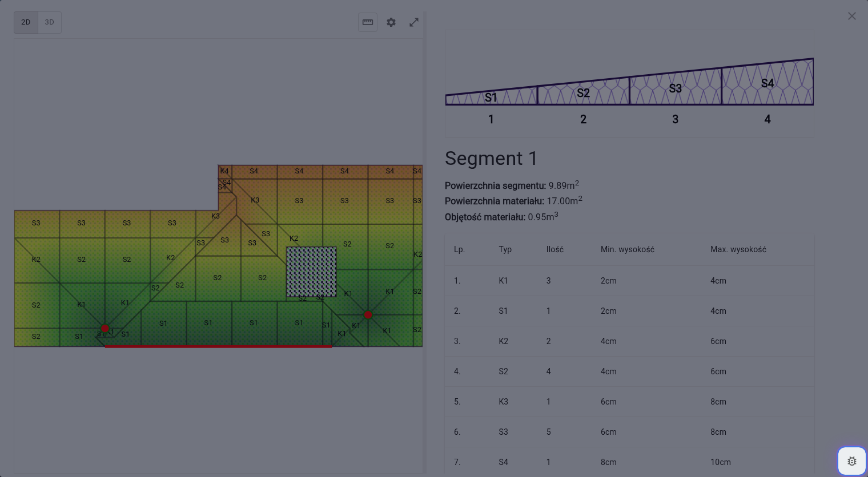The width and height of the screenshot is (868, 477).
Task: Click the "Segment 1" heading
Action: click(491, 158)
